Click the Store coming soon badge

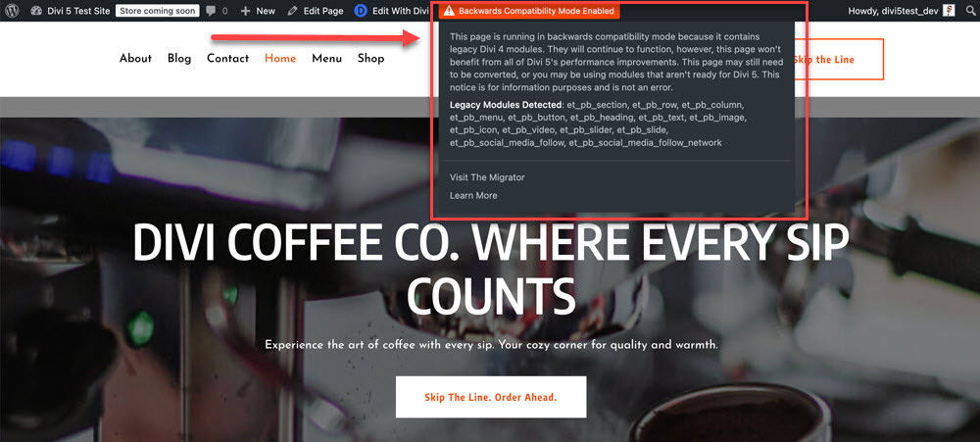coord(158,11)
